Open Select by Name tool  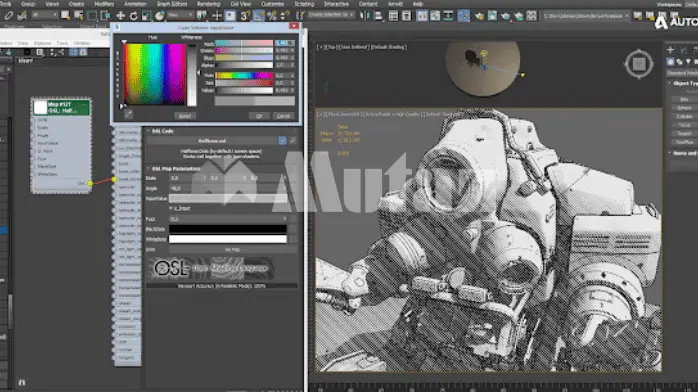[x=78, y=16]
